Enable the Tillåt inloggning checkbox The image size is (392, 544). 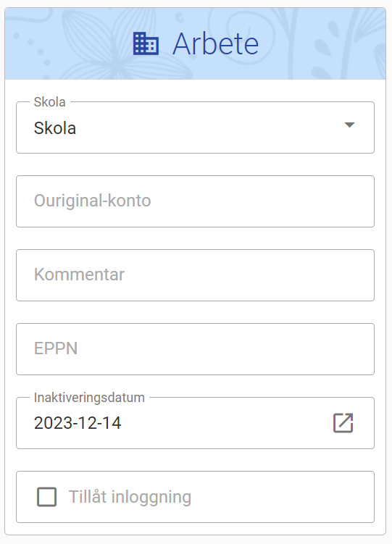tap(47, 497)
